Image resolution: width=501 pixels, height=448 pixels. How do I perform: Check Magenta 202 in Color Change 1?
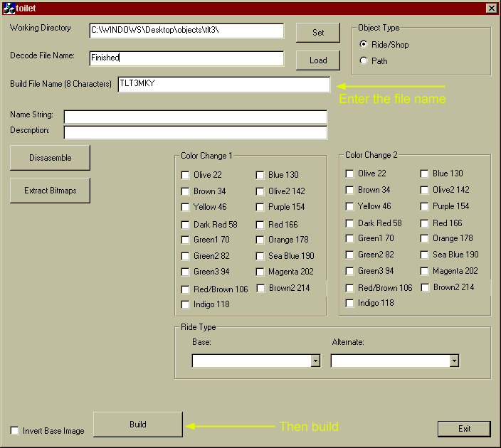[260, 272]
